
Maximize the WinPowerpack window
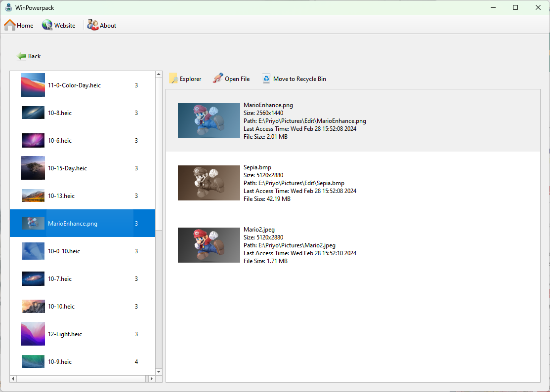515,7
